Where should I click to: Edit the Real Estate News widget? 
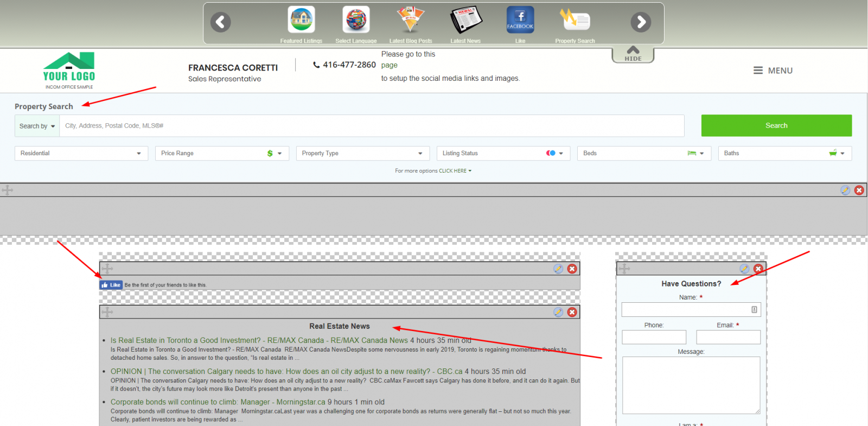[x=558, y=312]
